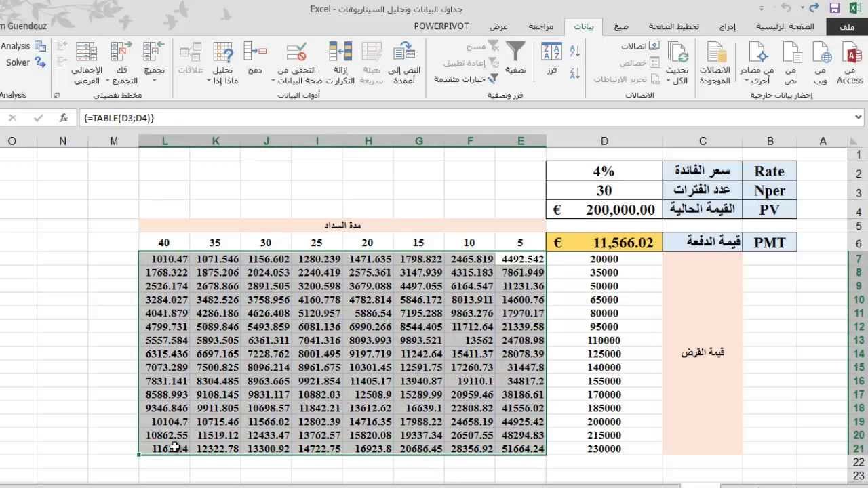Select the loan amount cell 230000

[x=604, y=449]
